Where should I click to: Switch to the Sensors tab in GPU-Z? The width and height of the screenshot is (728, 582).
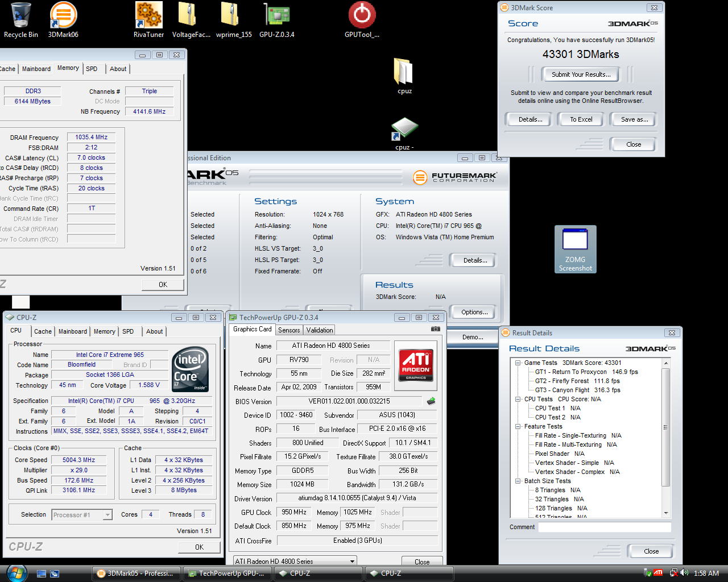click(x=289, y=330)
